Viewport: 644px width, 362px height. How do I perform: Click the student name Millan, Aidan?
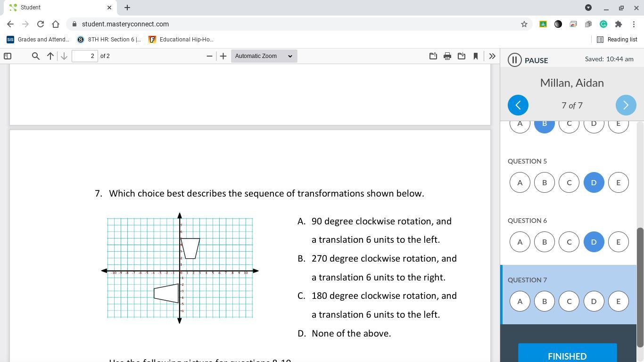click(x=572, y=83)
